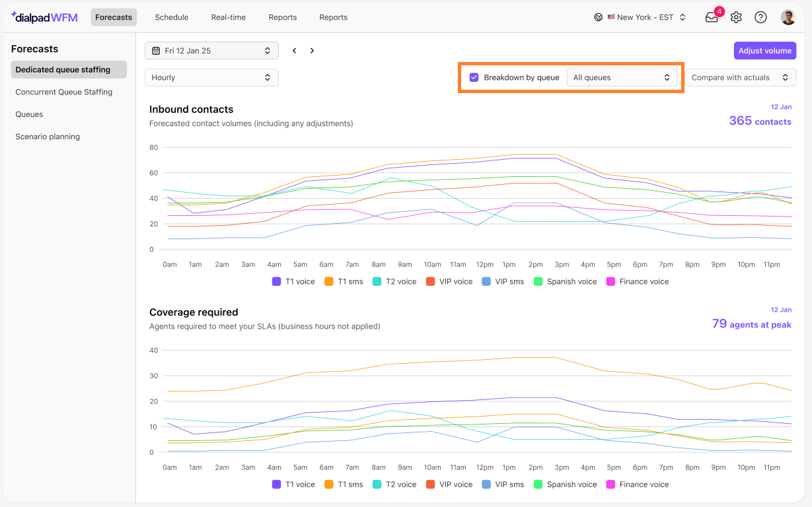Screen dimensions: 812x507
Task: Go to previous day arrow
Action: [x=295, y=51]
